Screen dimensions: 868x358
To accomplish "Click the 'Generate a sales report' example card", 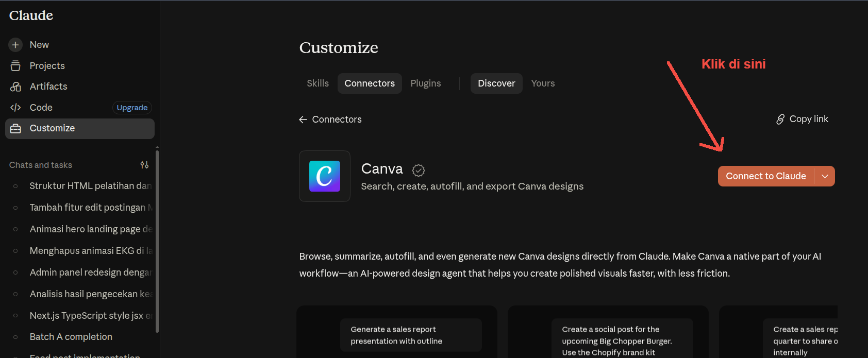I will point(397,332).
